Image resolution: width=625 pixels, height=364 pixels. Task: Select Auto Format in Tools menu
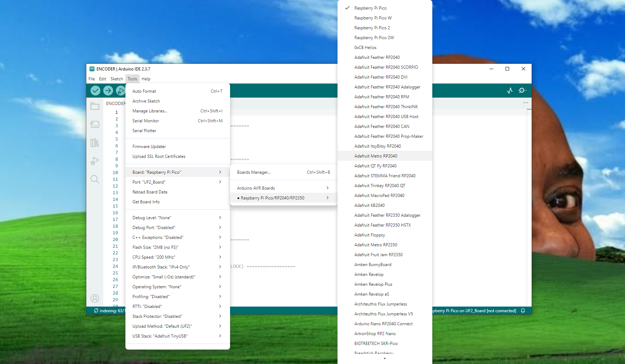178,91
